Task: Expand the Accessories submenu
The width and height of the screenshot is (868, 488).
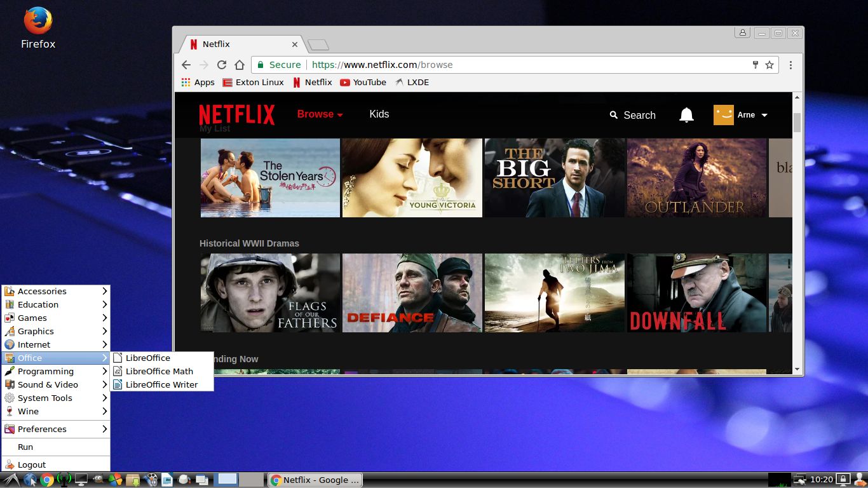Action: [x=56, y=291]
